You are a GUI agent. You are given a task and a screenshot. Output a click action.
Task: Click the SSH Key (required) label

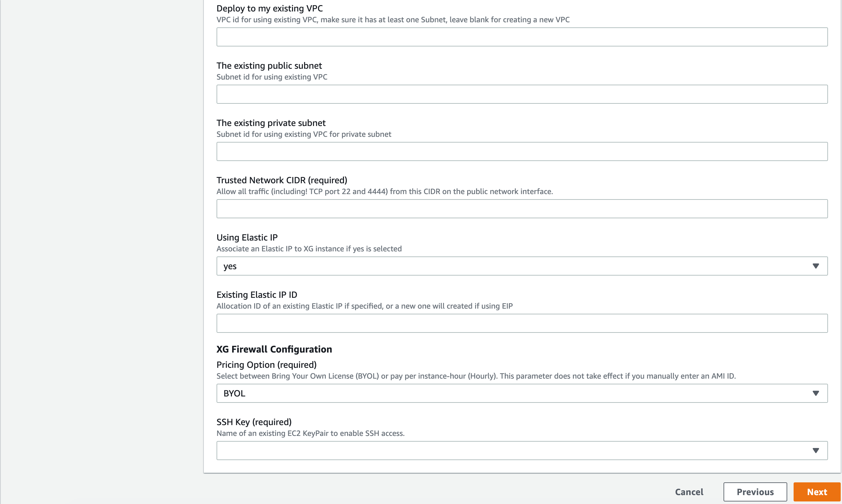click(254, 422)
